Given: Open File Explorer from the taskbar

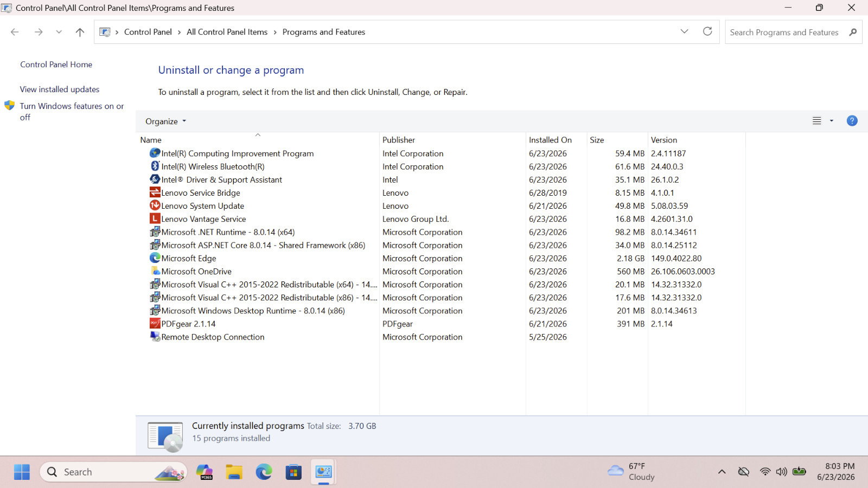Looking at the screenshot, I should point(234,472).
